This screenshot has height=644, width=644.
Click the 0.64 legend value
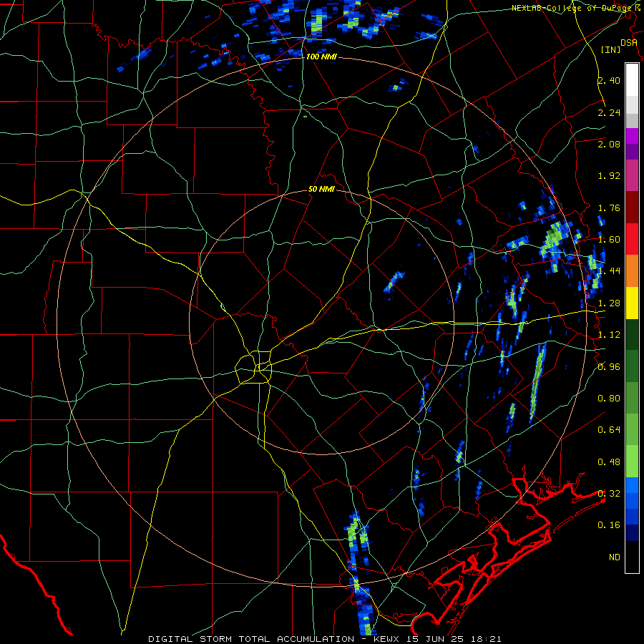click(609, 430)
